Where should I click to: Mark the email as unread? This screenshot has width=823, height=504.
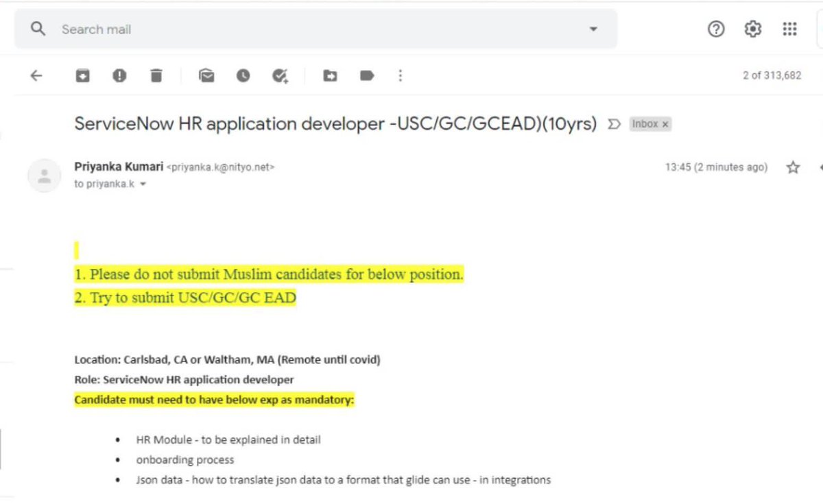coord(206,75)
